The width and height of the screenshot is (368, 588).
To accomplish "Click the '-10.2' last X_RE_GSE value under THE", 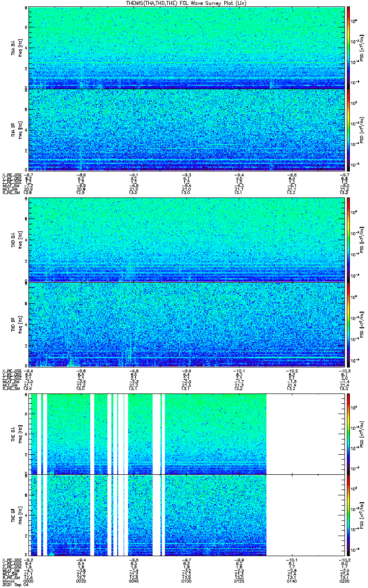I will (344, 560).
